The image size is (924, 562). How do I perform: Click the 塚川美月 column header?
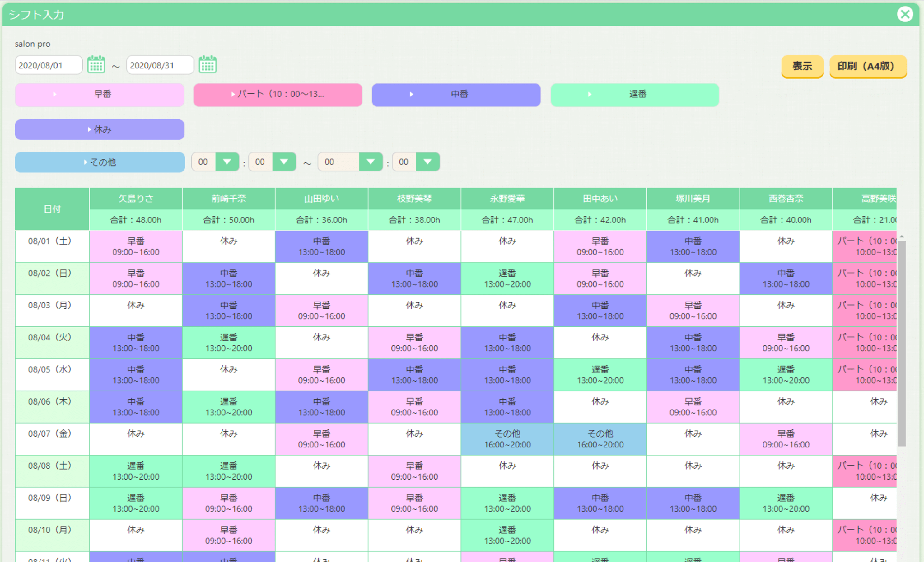(693, 199)
